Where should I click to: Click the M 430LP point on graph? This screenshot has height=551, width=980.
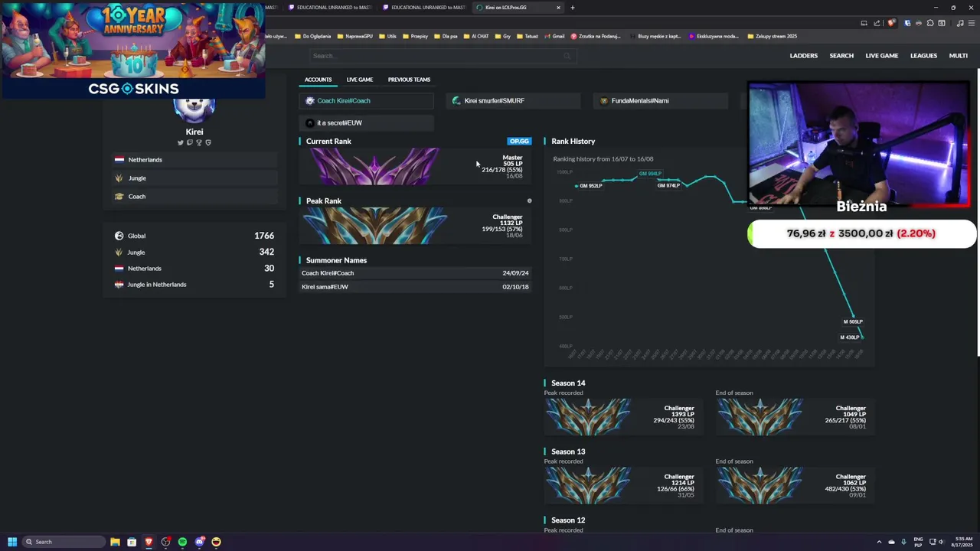(862, 337)
